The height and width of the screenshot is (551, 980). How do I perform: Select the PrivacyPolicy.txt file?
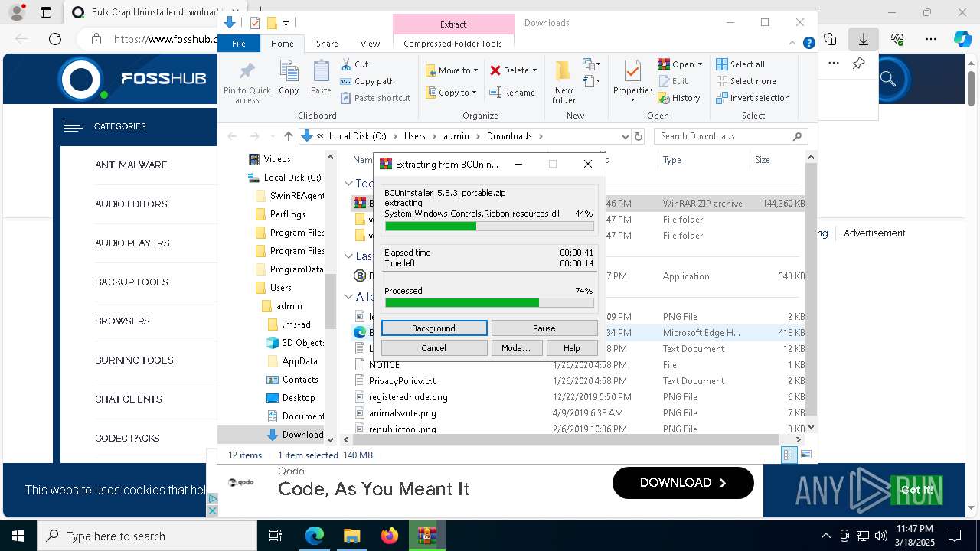point(402,381)
